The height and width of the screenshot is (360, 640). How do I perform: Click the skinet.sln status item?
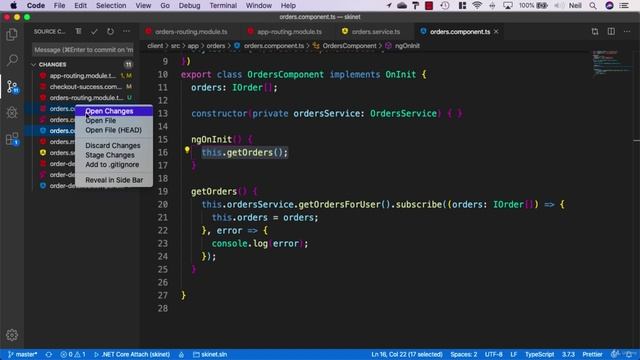(210, 354)
